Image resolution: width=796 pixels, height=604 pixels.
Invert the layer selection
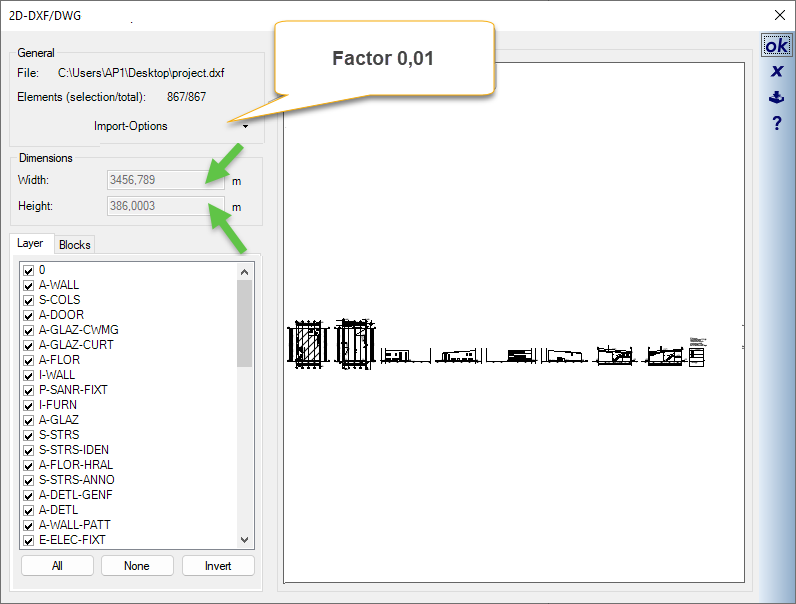point(218,566)
